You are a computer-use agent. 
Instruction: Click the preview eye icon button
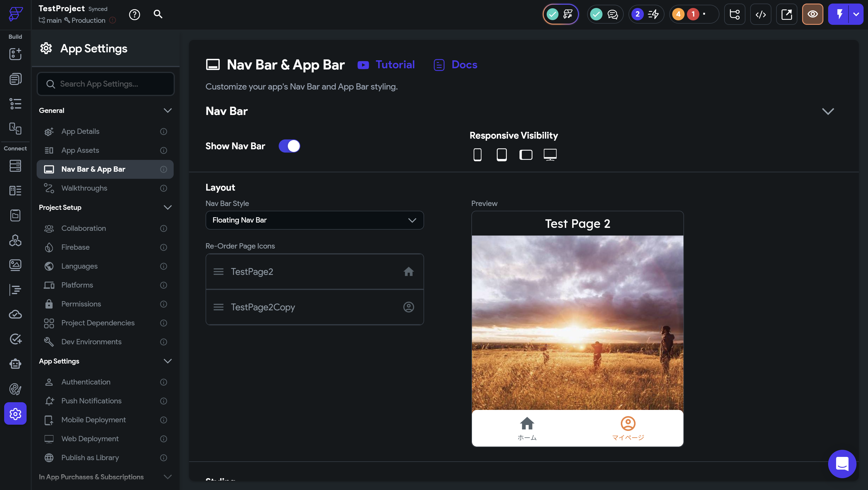(x=812, y=14)
